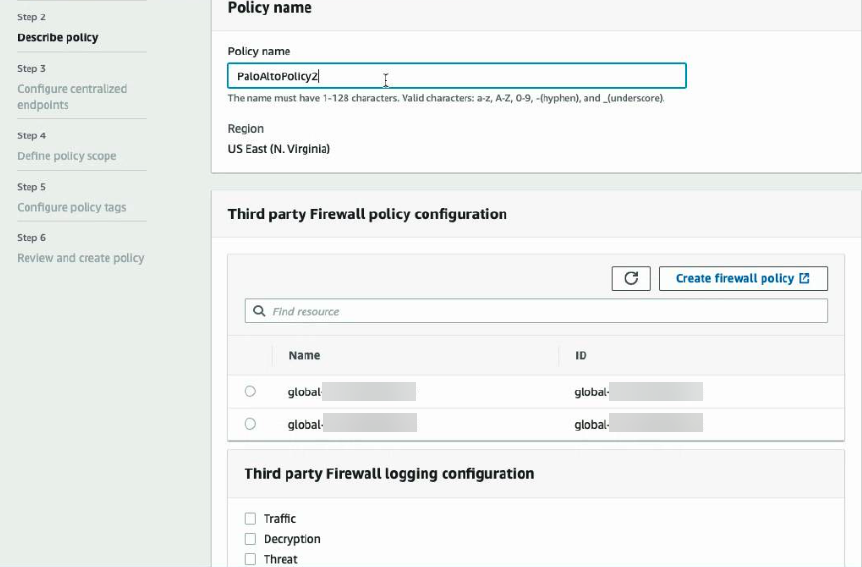Click the external link icon on Create firewall policy

[x=805, y=278]
